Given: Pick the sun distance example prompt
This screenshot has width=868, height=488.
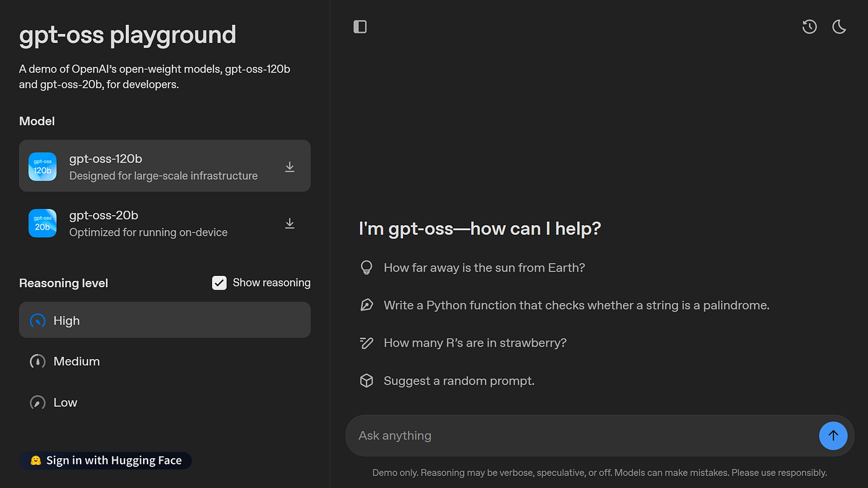Looking at the screenshot, I should 484,267.
